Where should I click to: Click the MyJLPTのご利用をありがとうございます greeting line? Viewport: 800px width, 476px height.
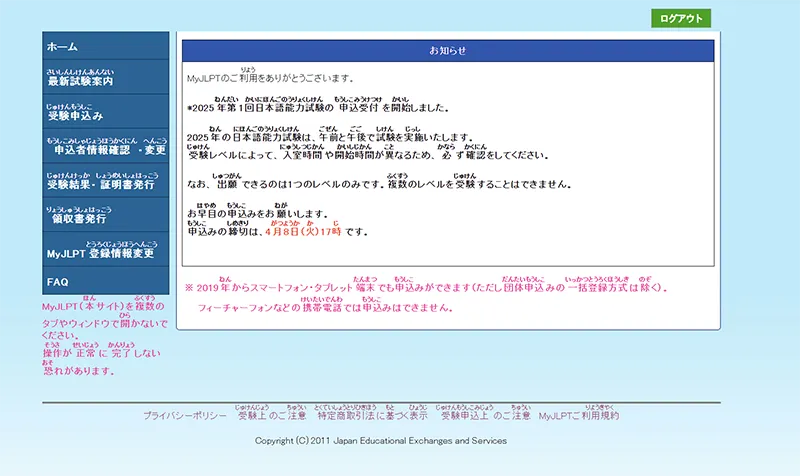270,79
